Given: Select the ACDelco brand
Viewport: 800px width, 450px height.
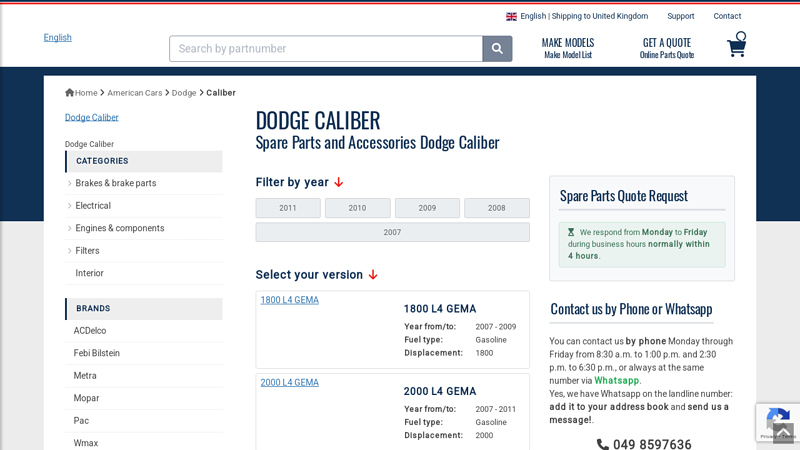Looking at the screenshot, I should pos(90,331).
